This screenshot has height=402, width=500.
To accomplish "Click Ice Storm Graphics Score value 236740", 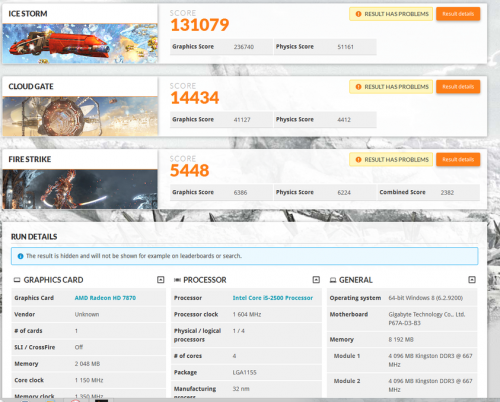I will tap(244, 47).
